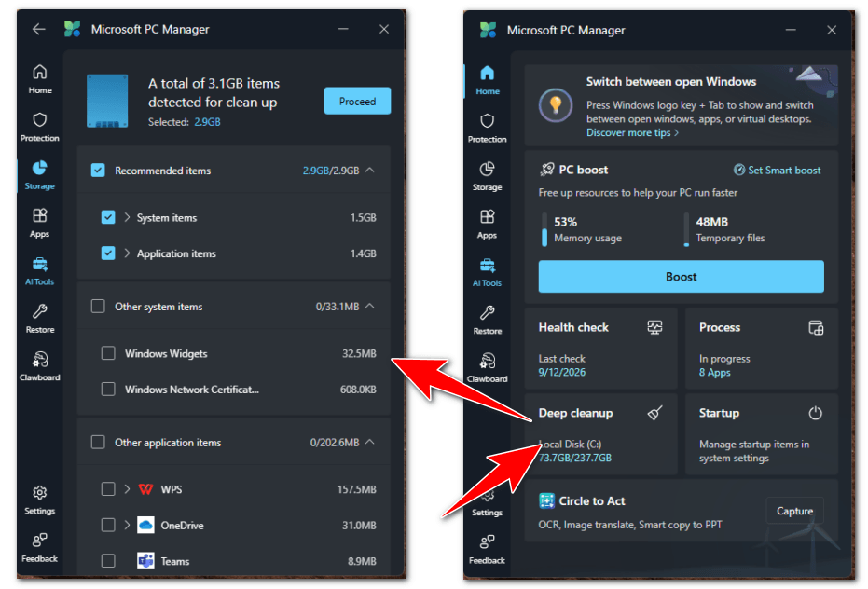The image size is (868, 589).
Task: Go back using left window back arrow
Action: coord(39,29)
